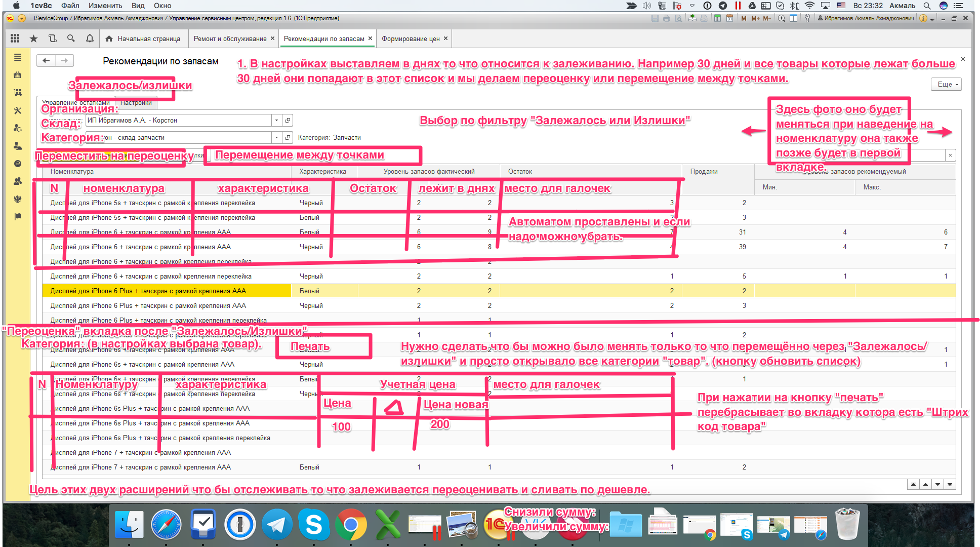Open the shopping basket sidebar section
This screenshot has width=980, height=547.
18,75
